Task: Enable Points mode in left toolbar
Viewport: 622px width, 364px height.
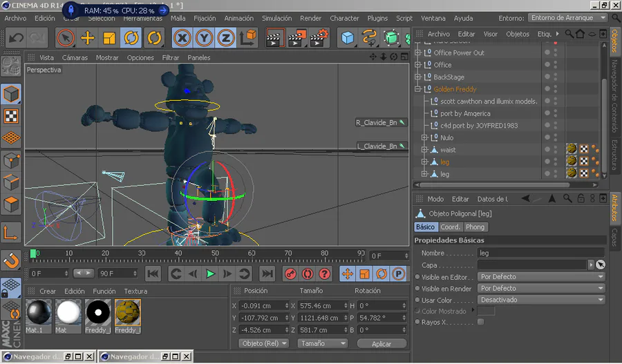Action: pos(11,160)
